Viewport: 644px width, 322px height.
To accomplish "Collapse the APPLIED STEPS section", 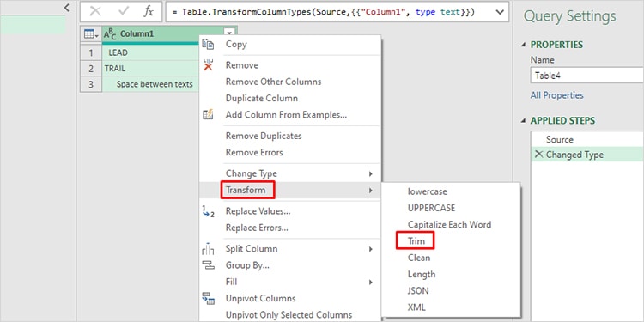I will click(523, 121).
